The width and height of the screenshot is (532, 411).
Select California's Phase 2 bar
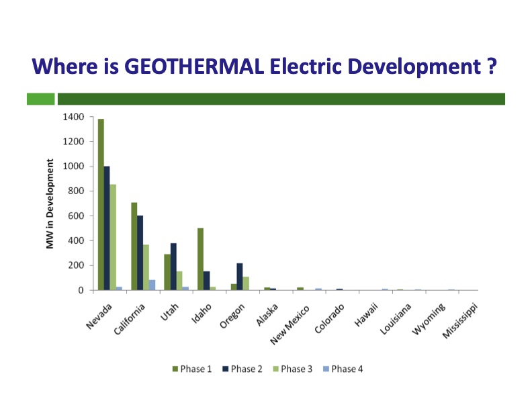click(140, 253)
